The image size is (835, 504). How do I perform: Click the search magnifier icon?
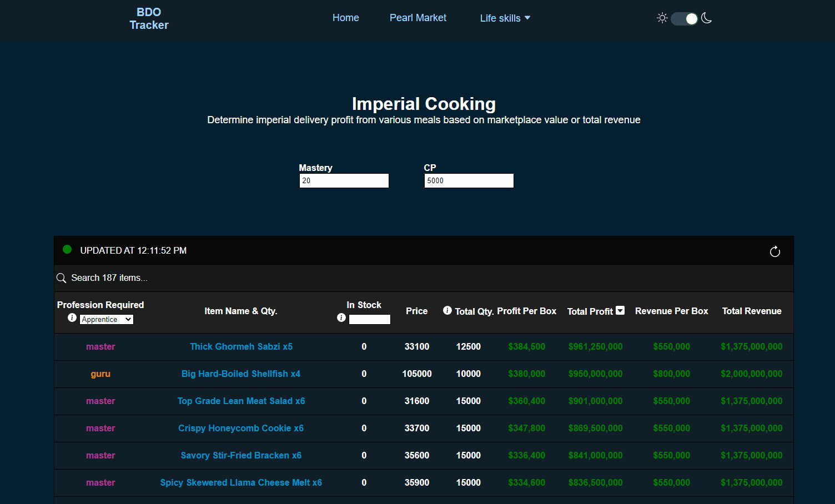pyautogui.click(x=62, y=278)
